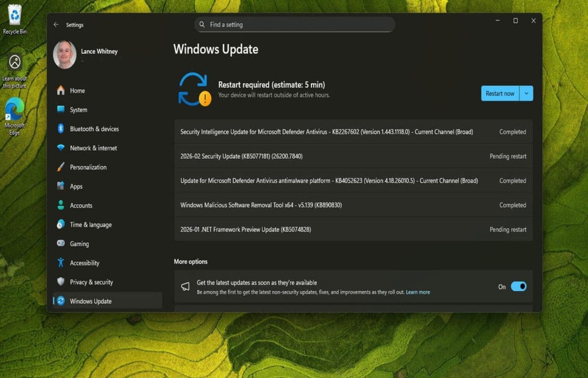
Task: Open the Home settings page
Action: (x=108, y=90)
